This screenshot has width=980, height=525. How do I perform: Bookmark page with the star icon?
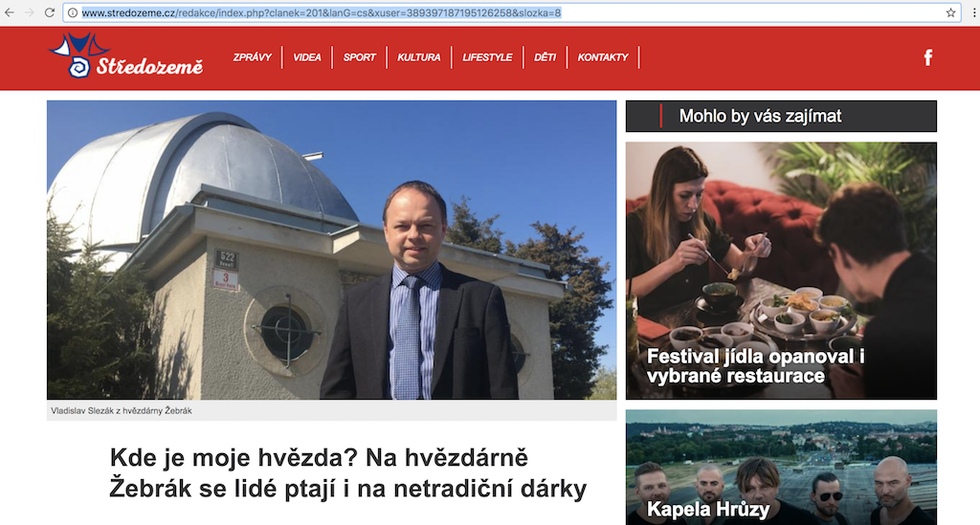pyautogui.click(x=950, y=12)
